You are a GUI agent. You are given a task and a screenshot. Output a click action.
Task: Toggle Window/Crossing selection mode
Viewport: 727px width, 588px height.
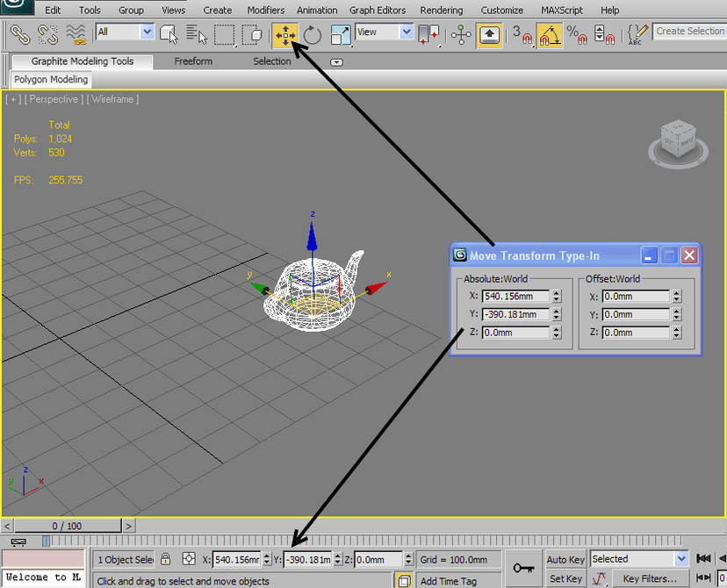coord(252,34)
